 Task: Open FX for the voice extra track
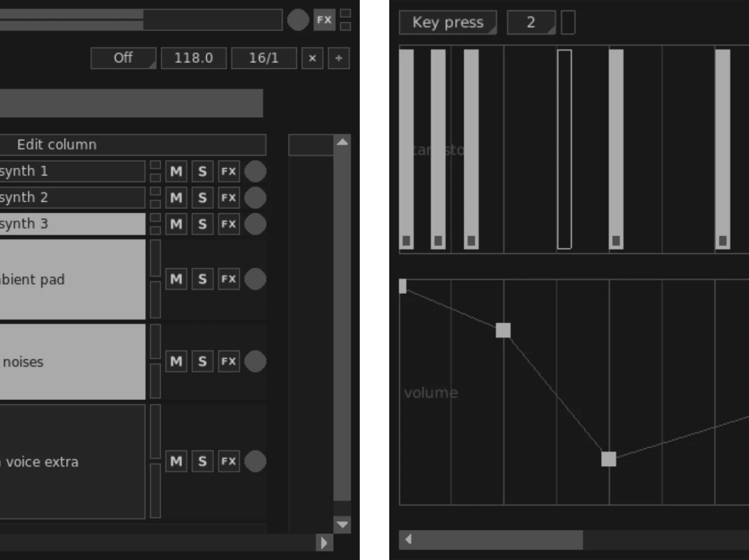(x=229, y=461)
